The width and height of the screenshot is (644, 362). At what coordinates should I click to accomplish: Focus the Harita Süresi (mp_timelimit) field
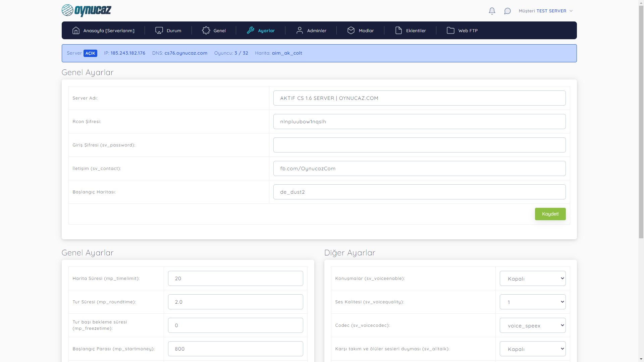click(235, 279)
